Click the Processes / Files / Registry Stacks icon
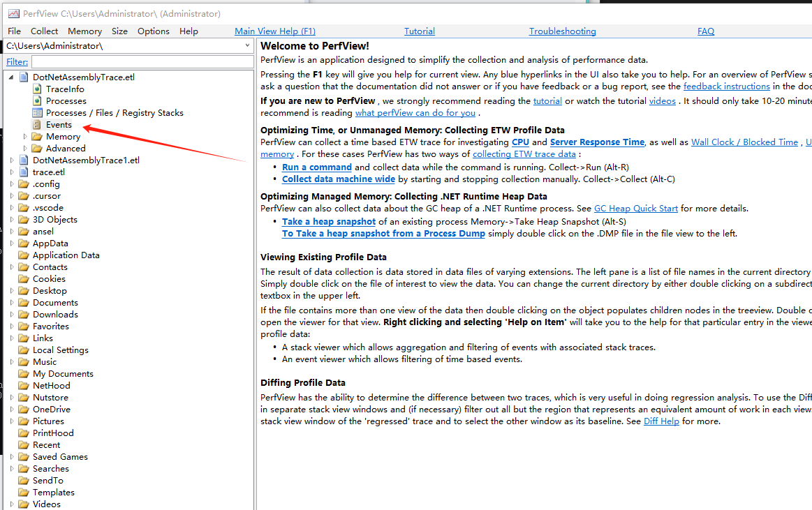The image size is (812, 510). 37,113
